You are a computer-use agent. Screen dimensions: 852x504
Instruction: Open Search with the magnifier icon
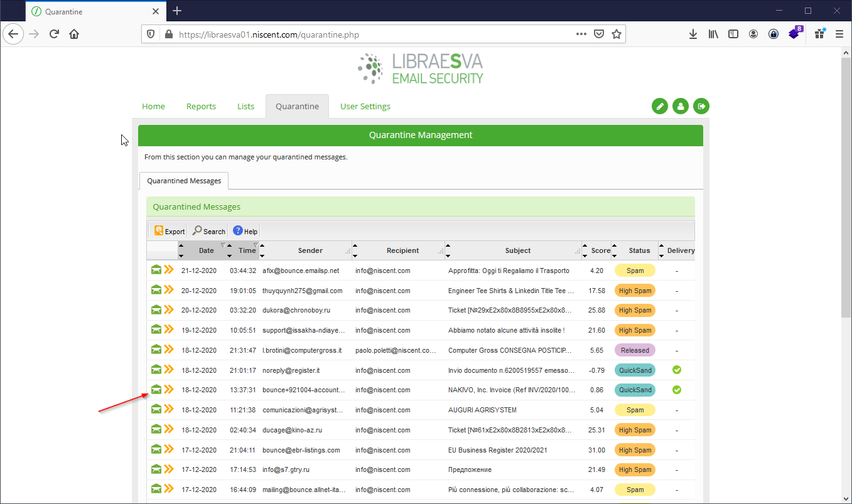point(198,231)
